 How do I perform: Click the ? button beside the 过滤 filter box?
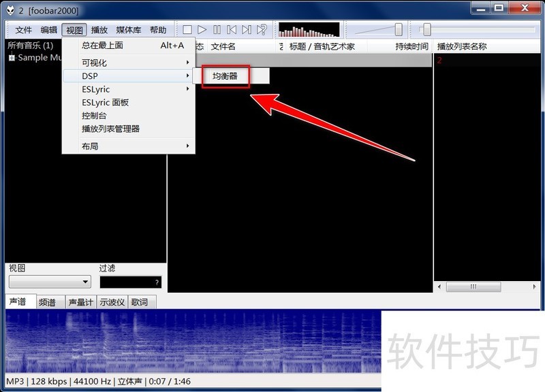156,281
